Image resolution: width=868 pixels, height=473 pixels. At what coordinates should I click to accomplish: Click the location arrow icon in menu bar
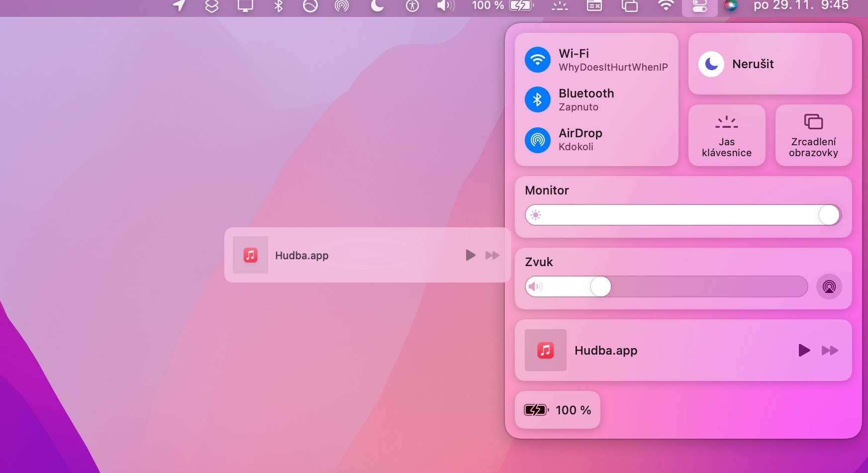point(179,5)
